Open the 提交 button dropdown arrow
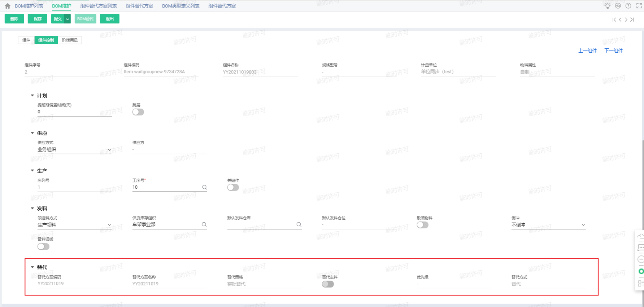 [x=68, y=19]
